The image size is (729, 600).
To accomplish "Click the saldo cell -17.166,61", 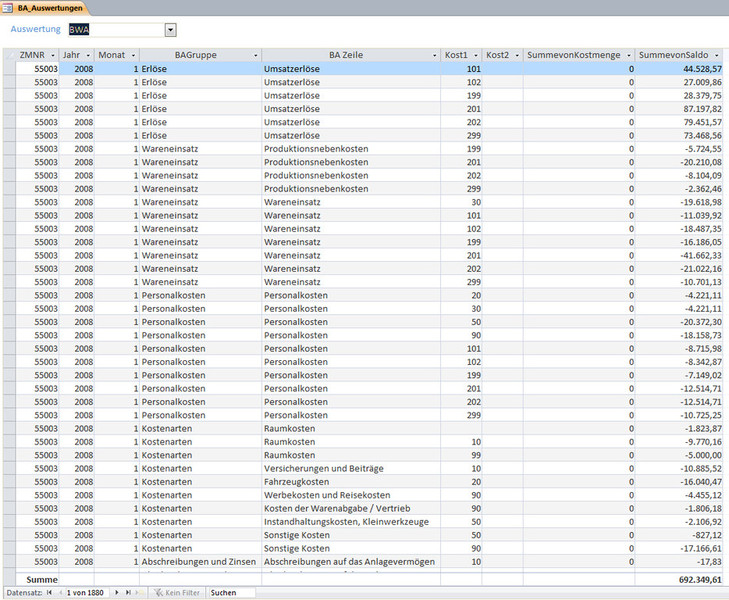I will point(679,548).
